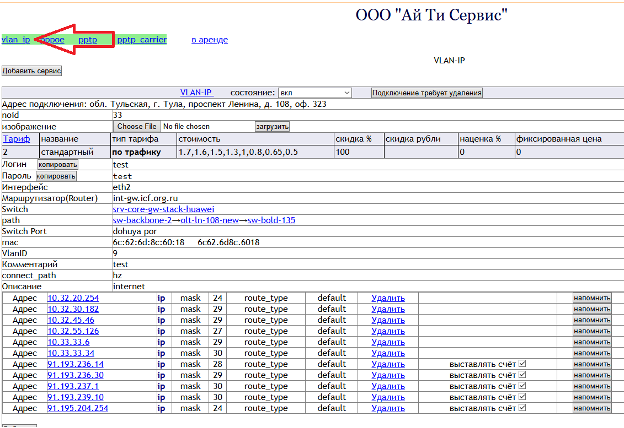Open address 10.33.33.34
This screenshot has width=624, height=428.
pyautogui.click(x=71, y=353)
